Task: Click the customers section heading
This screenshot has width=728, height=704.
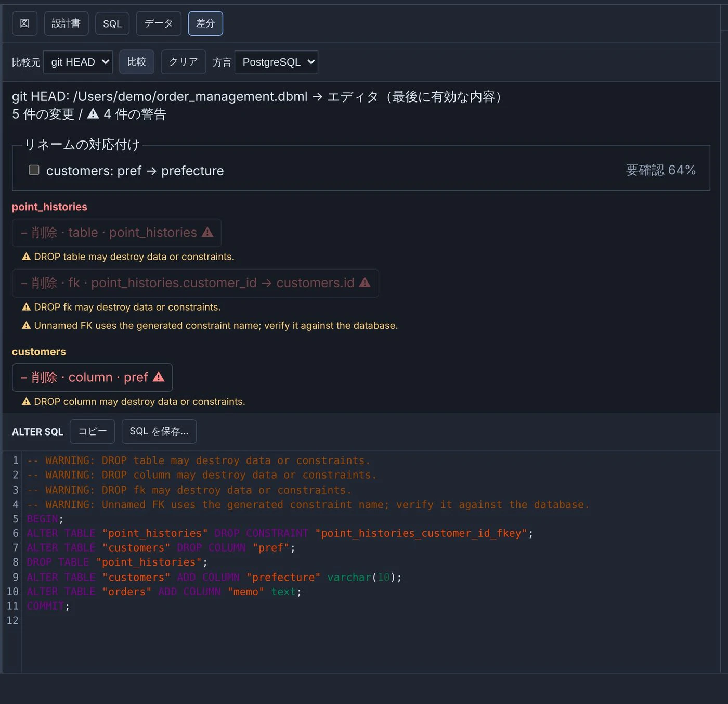Action: point(39,352)
